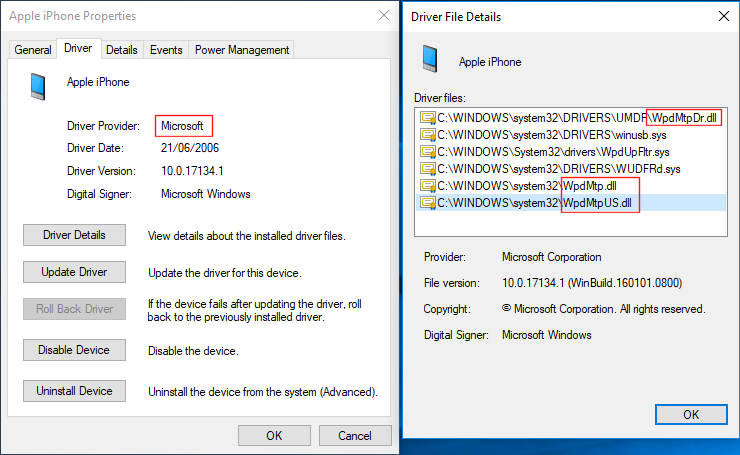The image size is (740, 455).
Task: Click the Apple iPhone name in Properties
Action: click(98, 82)
